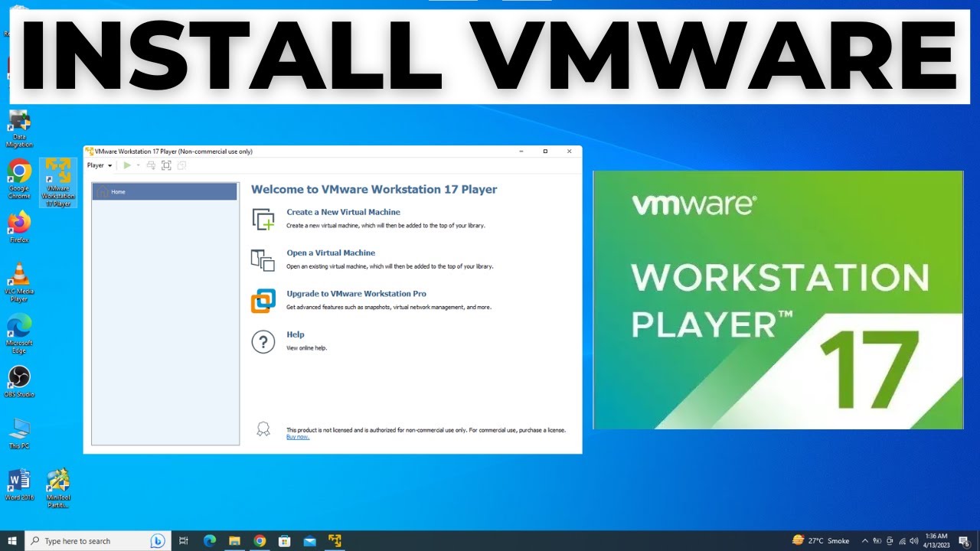Image resolution: width=980 pixels, height=551 pixels.
Task: Click the Open a Virtual Machine link
Action: tap(331, 253)
